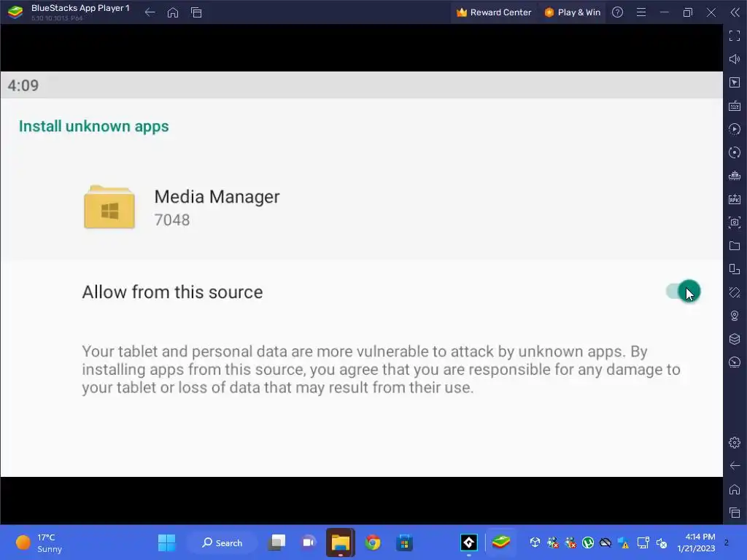Click the circular play arrow sidebar icon
This screenshot has height=560, width=747.
[735, 129]
